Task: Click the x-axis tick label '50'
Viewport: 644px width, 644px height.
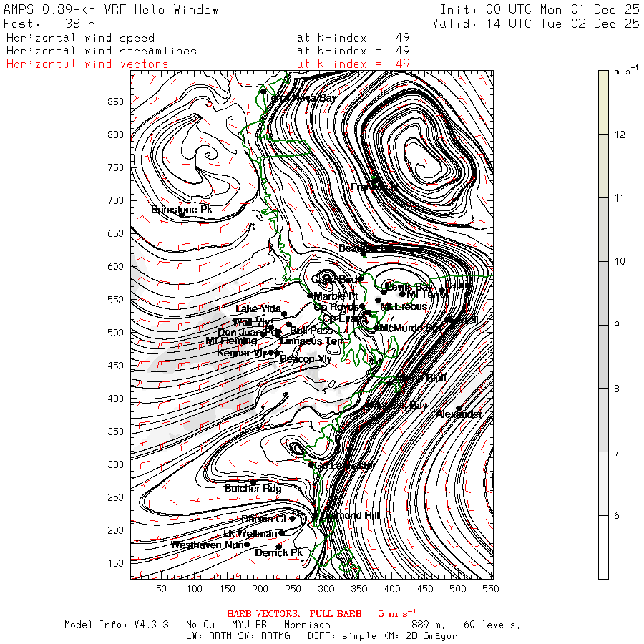Action: 161,589
